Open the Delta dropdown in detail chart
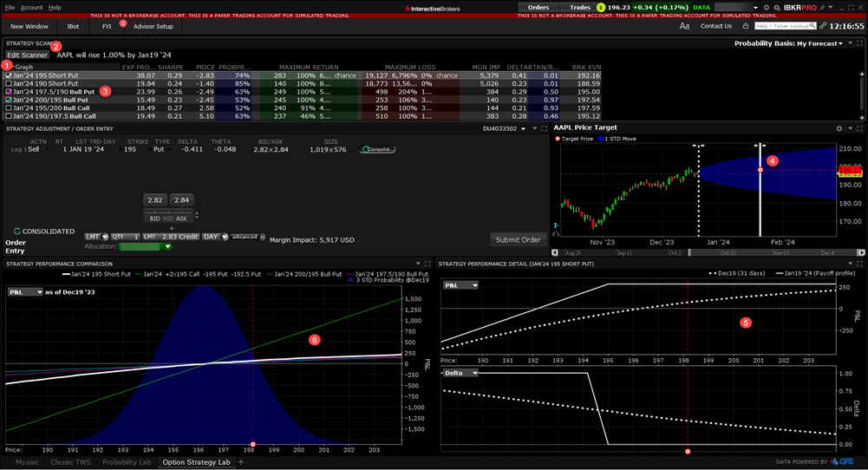This screenshot has width=868, height=470. coord(460,373)
